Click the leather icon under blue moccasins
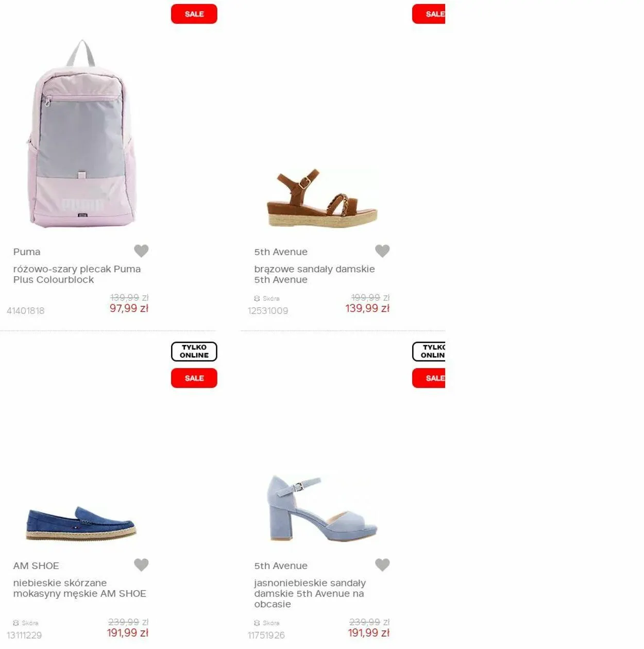 [16, 623]
